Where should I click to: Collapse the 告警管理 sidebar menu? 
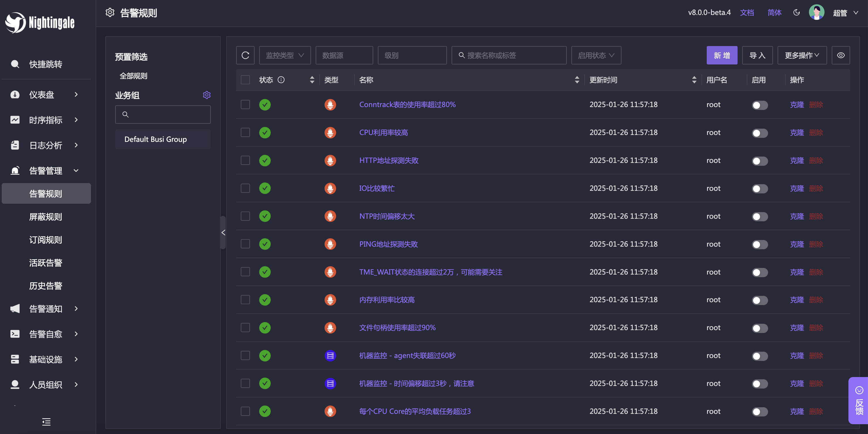click(46, 170)
